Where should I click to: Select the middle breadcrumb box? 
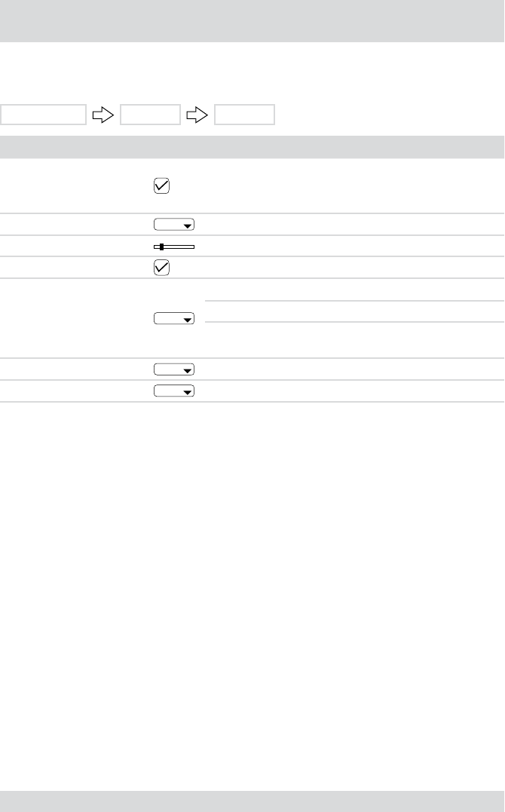coord(150,115)
